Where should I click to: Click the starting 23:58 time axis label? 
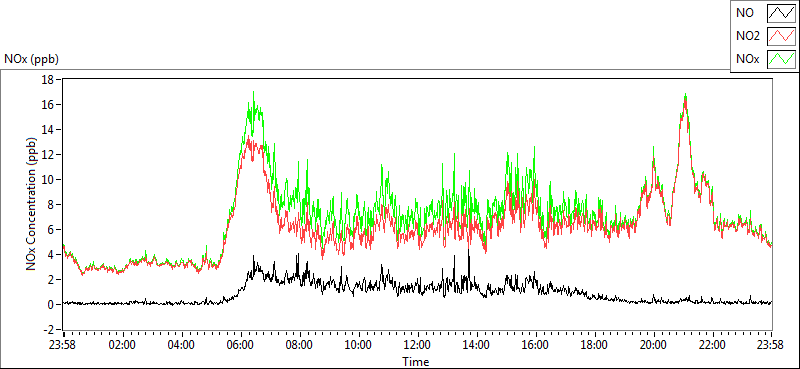(x=63, y=345)
